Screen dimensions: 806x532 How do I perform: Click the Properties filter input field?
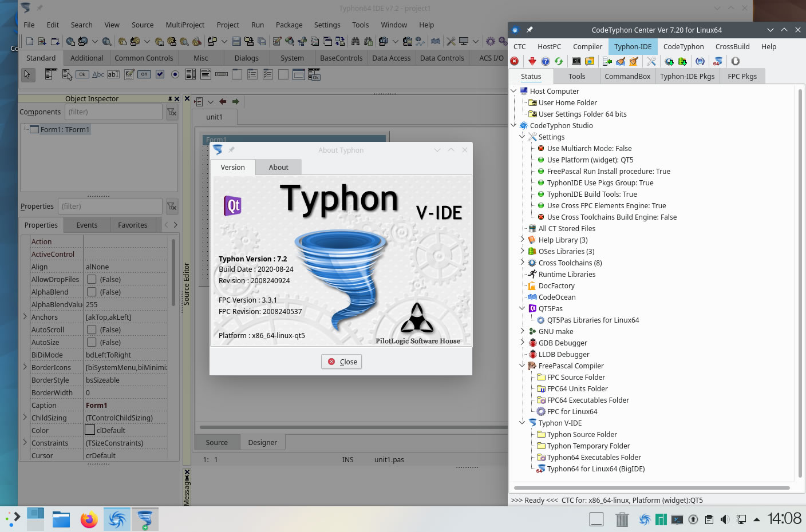click(110, 207)
